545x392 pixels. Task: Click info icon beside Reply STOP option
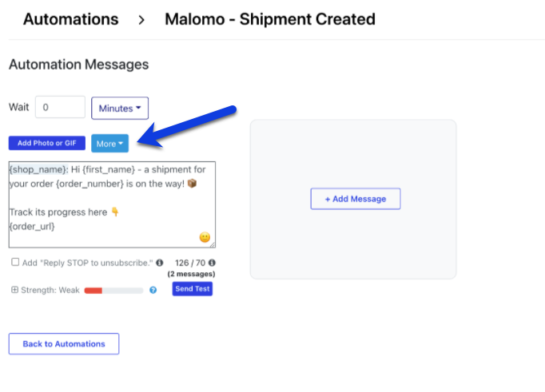[x=160, y=263]
